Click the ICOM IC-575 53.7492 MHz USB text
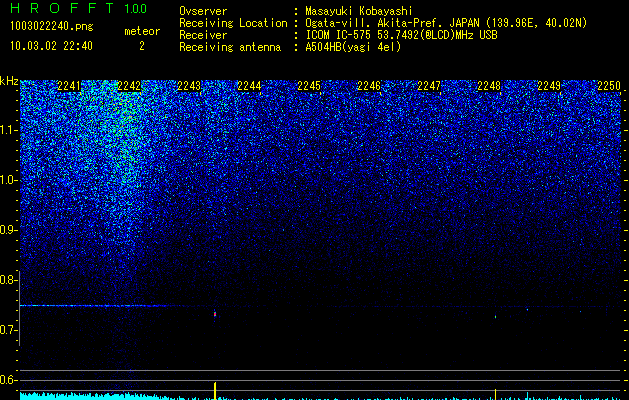629x400 pixels. [401, 35]
